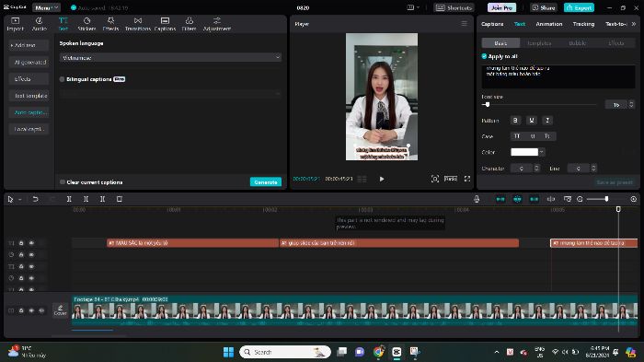Click the delete left trim tool
This screenshot has width=644, height=362.
point(86,199)
